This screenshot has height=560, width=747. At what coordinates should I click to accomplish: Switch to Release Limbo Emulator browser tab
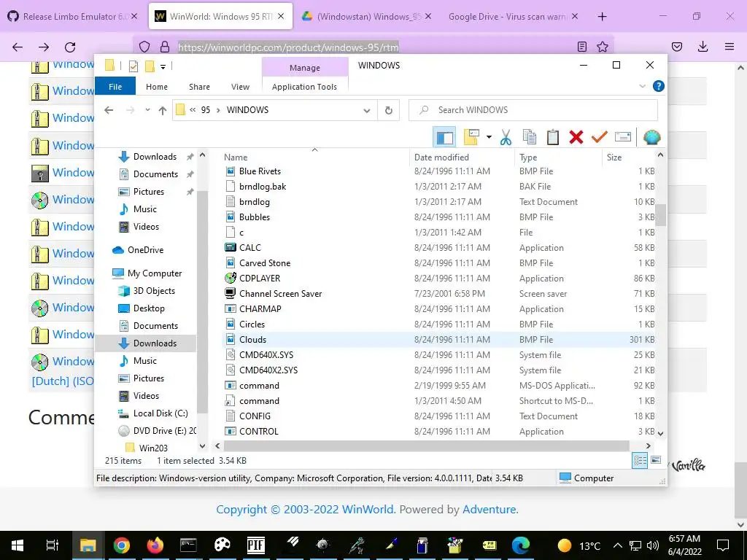click(x=73, y=16)
